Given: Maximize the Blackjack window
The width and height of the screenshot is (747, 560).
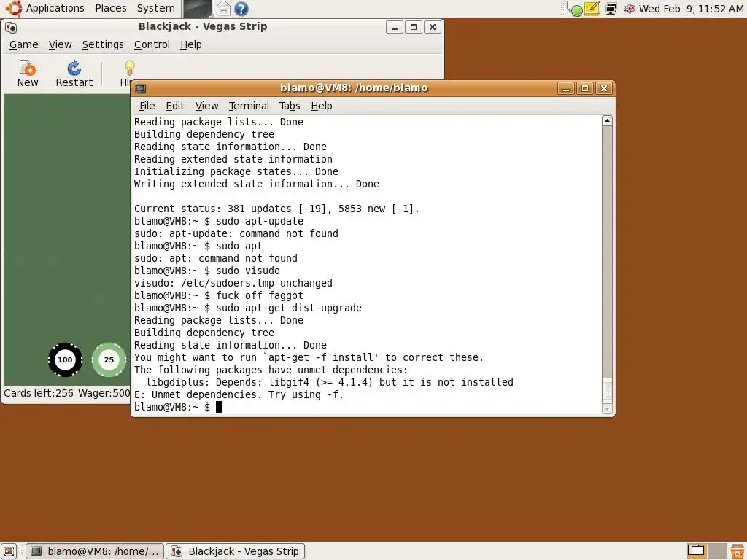Looking at the screenshot, I should tap(414, 27).
